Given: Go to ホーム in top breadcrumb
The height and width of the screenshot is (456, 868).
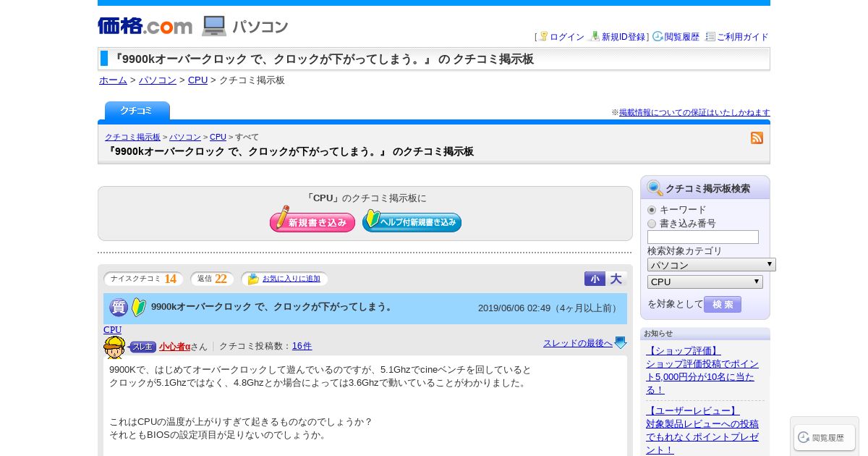Looking at the screenshot, I should (113, 80).
